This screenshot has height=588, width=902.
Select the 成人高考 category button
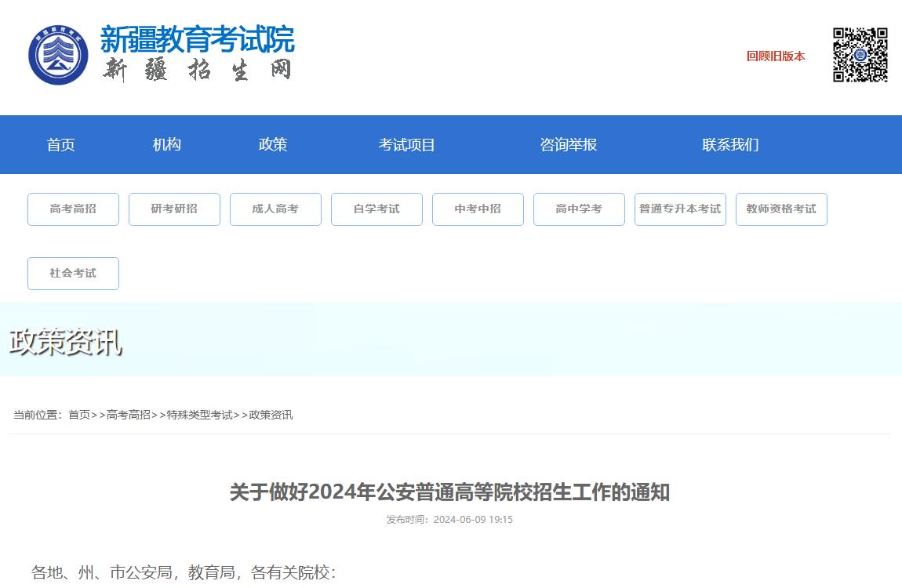click(275, 209)
